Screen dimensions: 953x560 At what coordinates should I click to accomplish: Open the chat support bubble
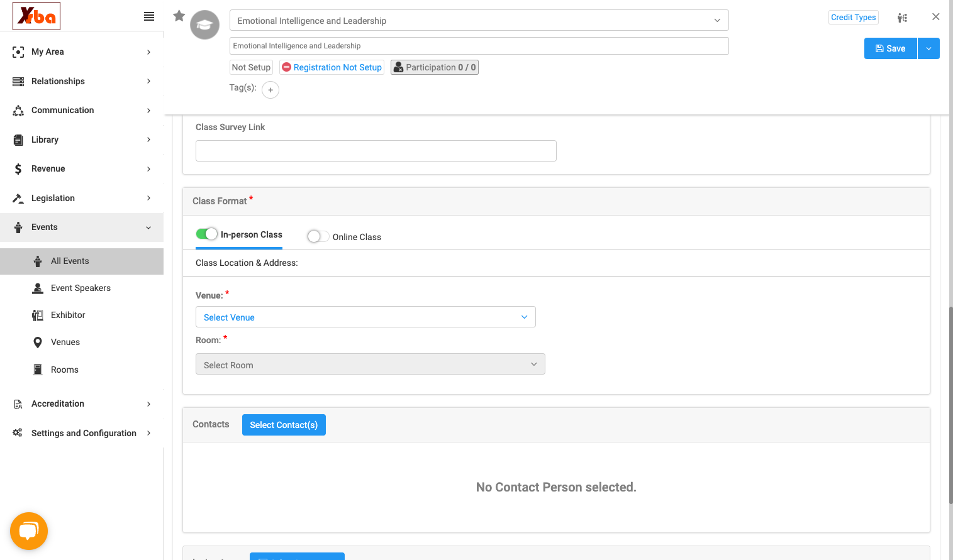29,531
